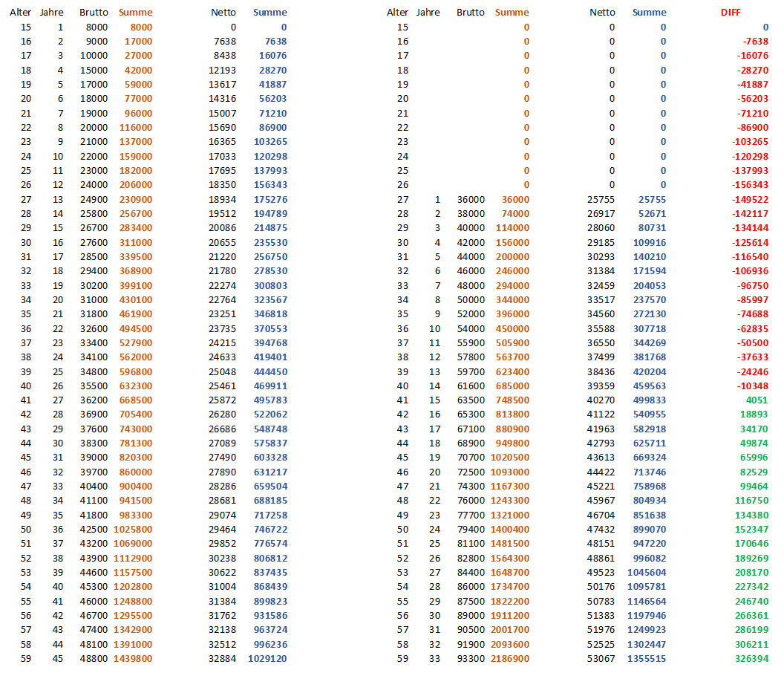This screenshot has height=673, width=784.
Task: Click the blue sum 899070
Action: click(x=650, y=530)
